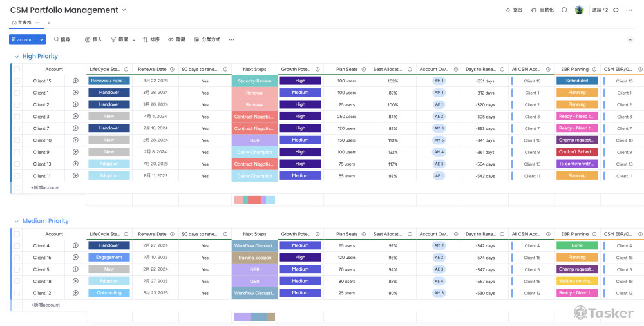This screenshot has height=326, width=644.
Task: Click the 排序 sort icon
Action: pyautogui.click(x=146, y=39)
